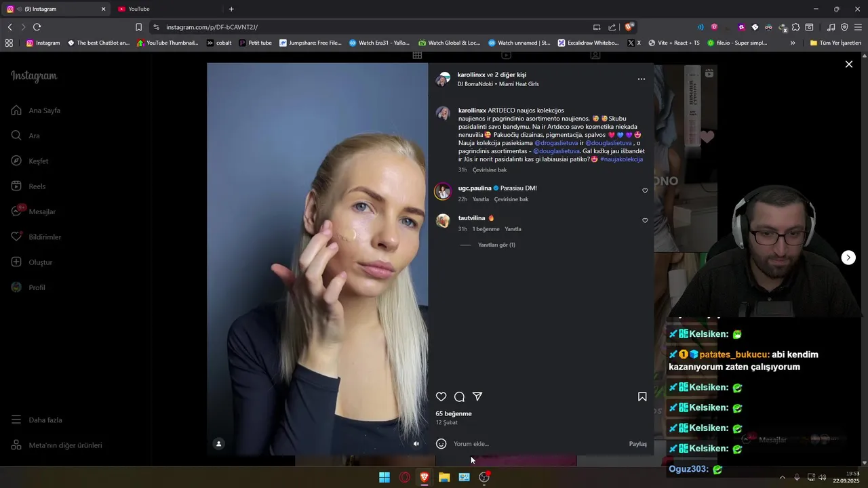Share the post via the paper plane icon
Image resolution: width=868 pixels, height=488 pixels.
coord(477,396)
